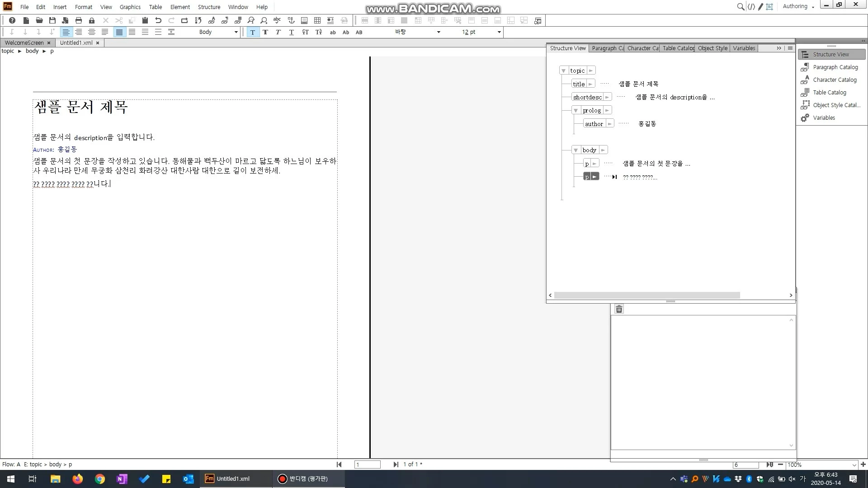
Task: Select the shortdesc element in Structure View
Action: (587, 97)
